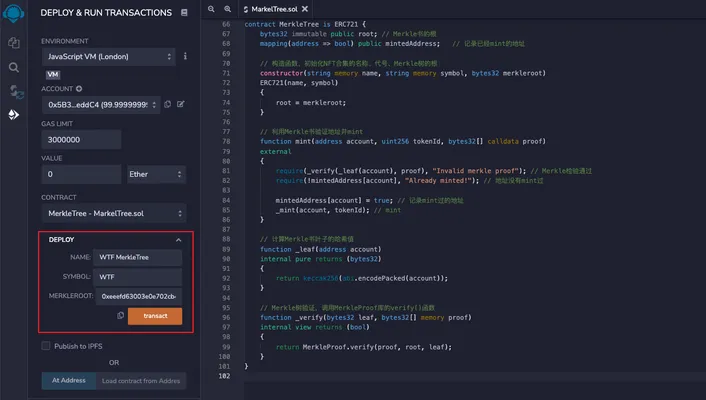Switch to the MarkelTree.sol editor tab
Image resolution: width=706 pixels, height=400 pixels.
tap(274, 9)
